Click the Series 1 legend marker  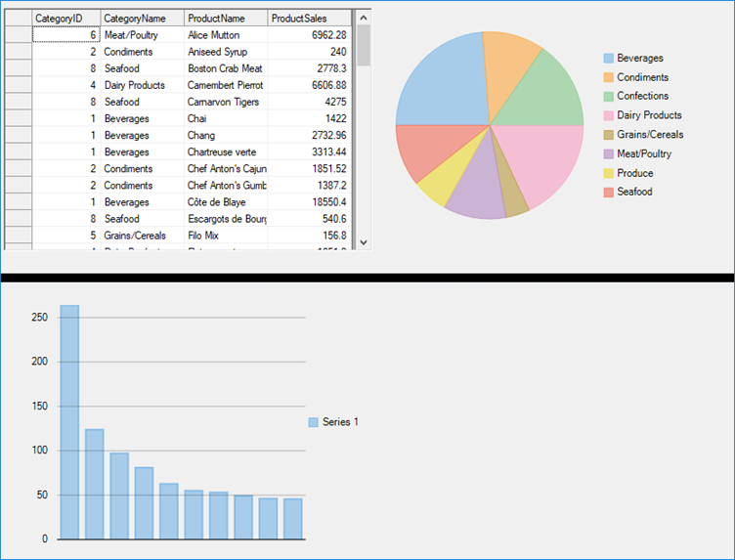[314, 422]
